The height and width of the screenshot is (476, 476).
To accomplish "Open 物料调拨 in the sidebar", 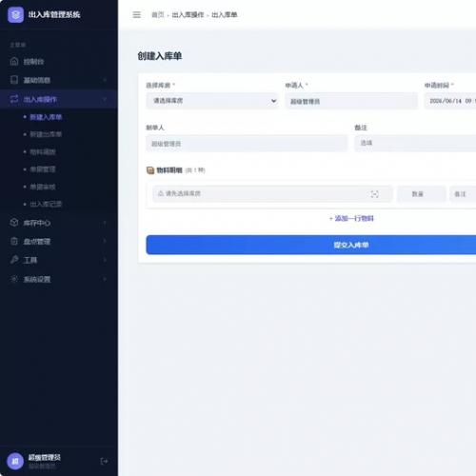I will 43,152.
